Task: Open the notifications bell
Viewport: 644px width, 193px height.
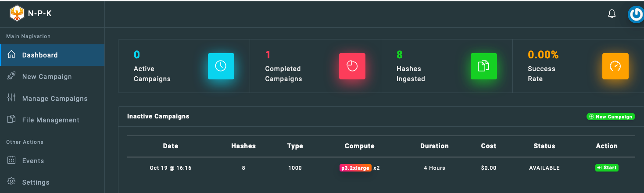Action: (612, 14)
